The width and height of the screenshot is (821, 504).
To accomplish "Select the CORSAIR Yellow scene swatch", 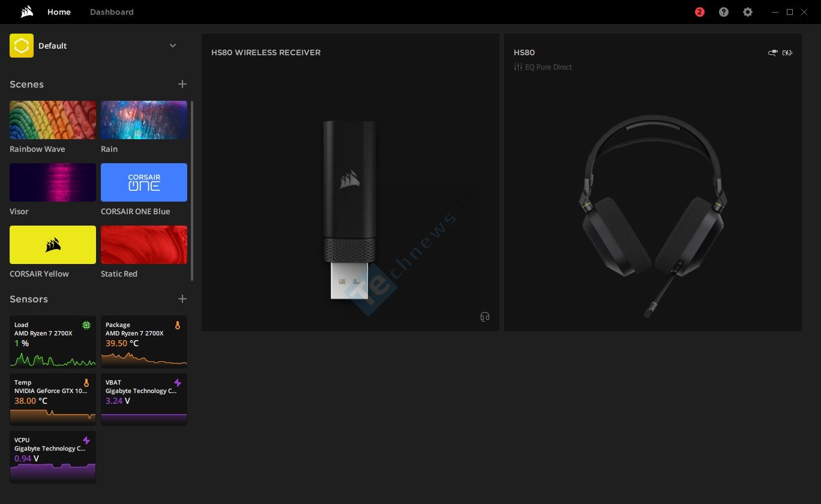I will point(53,245).
